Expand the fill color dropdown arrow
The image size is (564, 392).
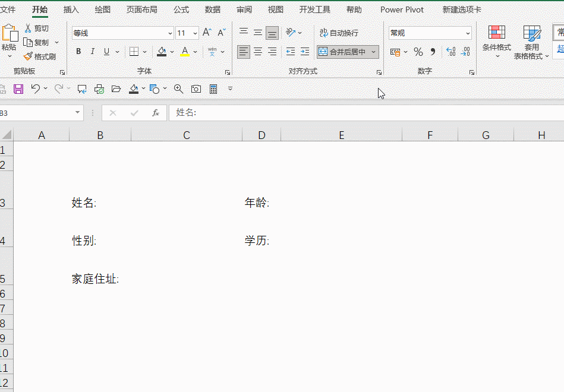[171, 52]
